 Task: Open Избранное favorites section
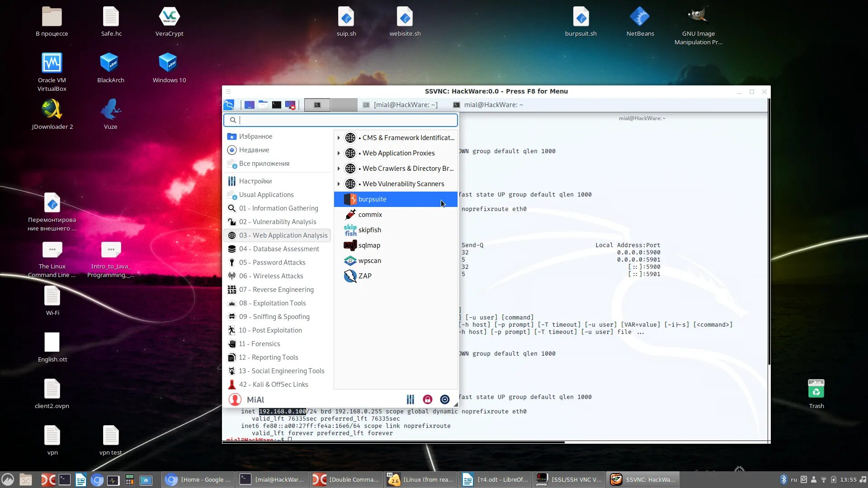coord(256,136)
